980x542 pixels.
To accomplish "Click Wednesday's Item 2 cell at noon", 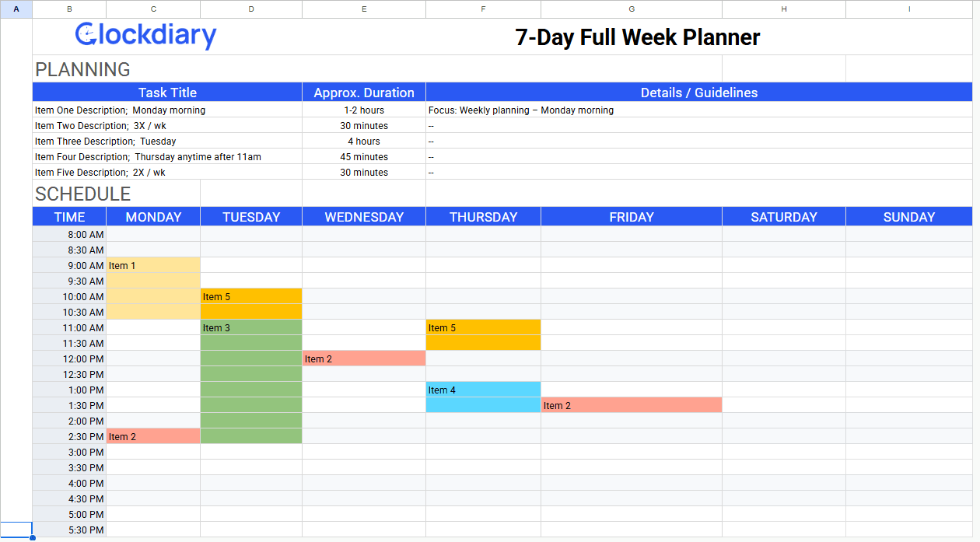I will click(364, 359).
